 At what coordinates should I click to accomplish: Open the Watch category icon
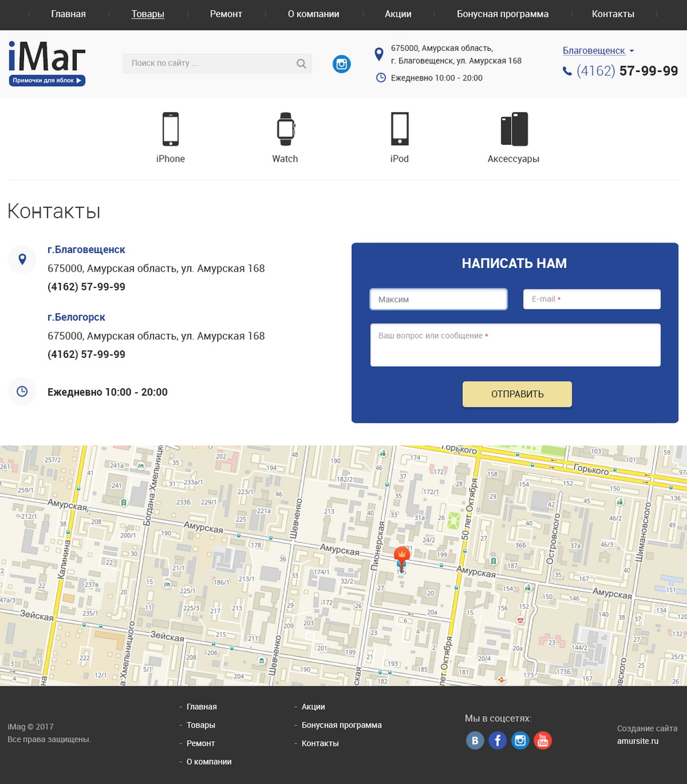coord(285,129)
